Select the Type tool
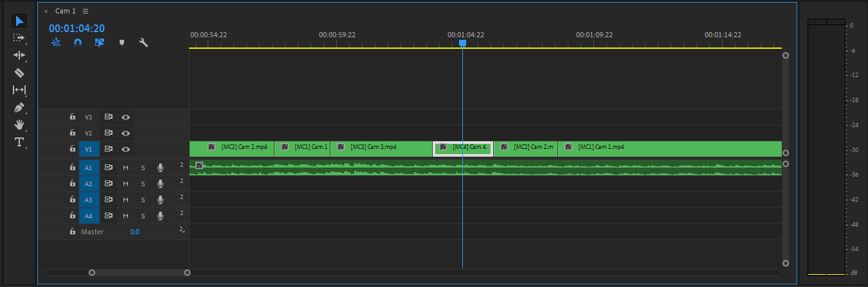Image resolution: width=868 pixels, height=287 pixels. pyautogui.click(x=19, y=142)
